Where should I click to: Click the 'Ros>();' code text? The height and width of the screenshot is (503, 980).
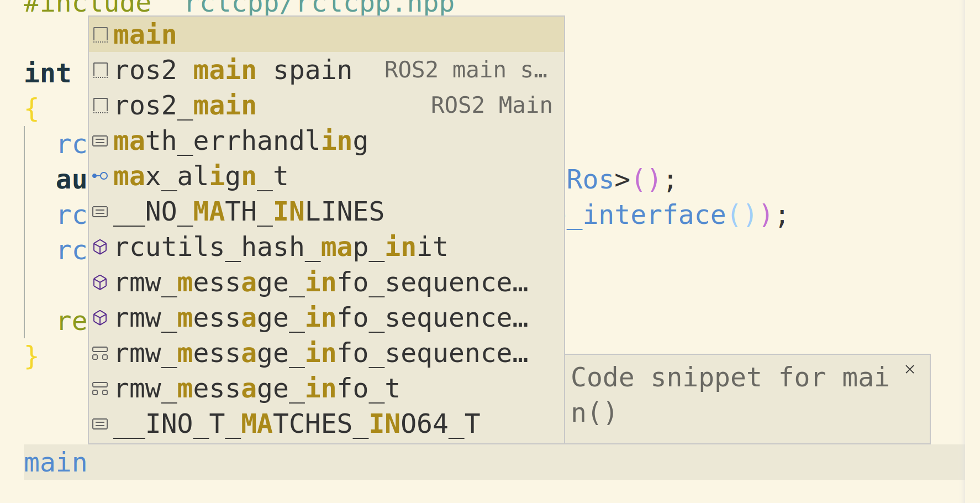[621, 180]
